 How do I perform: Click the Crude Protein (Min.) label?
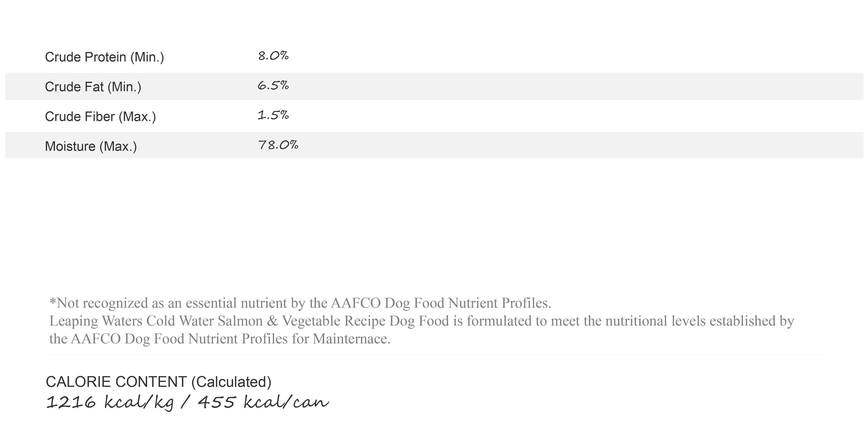(x=104, y=57)
